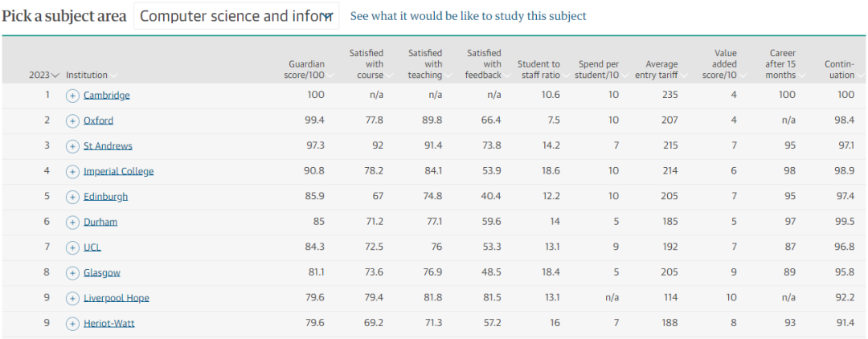The image size is (868, 339).
Task: Click 'See what it would be like' link
Action: click(468, 16)
